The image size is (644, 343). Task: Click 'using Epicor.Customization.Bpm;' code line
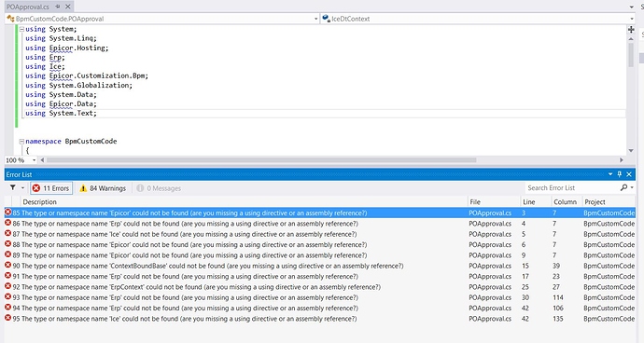coord(87,75)
